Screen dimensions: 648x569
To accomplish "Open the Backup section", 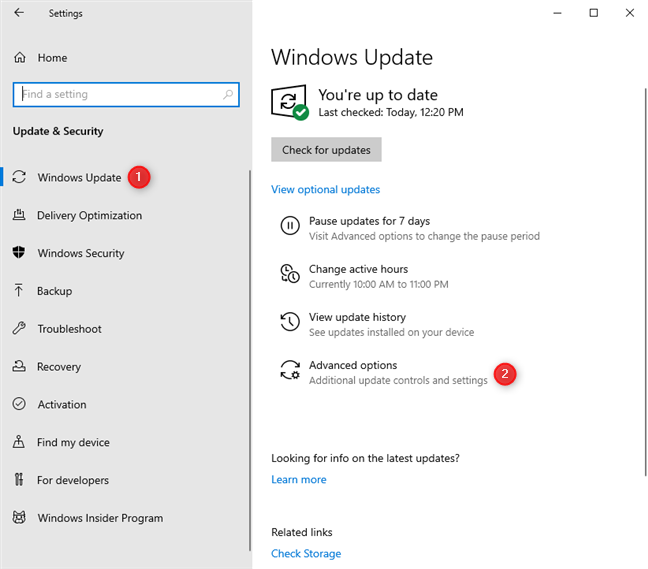I will tap(55, 291).
